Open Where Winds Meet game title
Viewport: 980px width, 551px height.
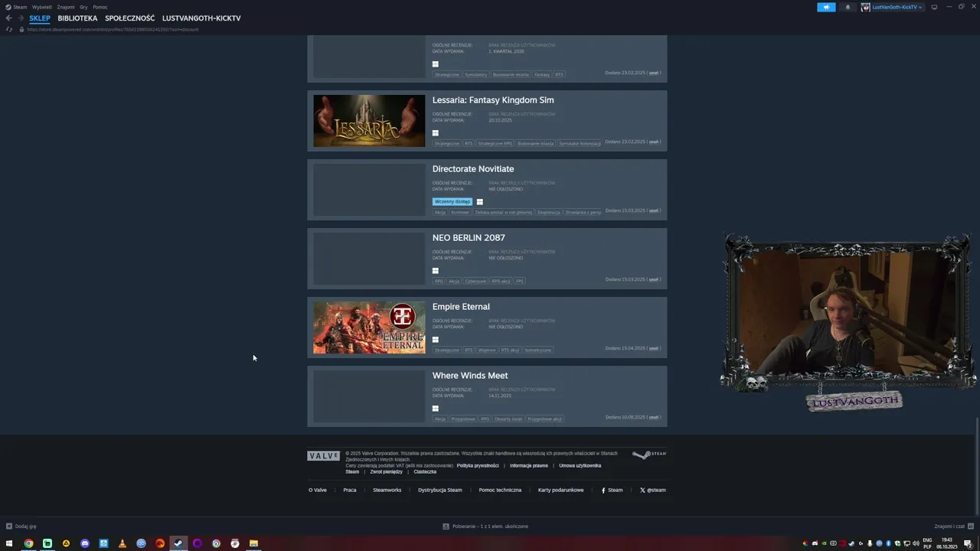[x=470, y=376]
